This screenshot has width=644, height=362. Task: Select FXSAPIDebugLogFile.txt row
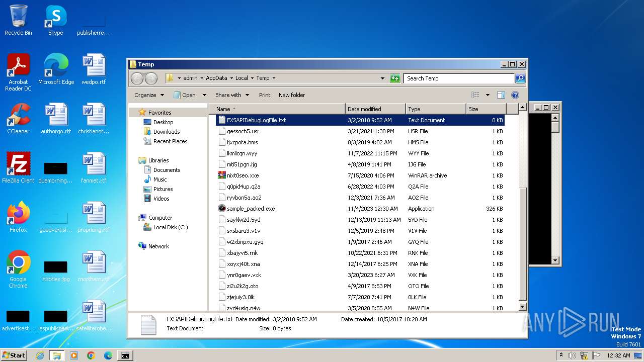(360, 120)
